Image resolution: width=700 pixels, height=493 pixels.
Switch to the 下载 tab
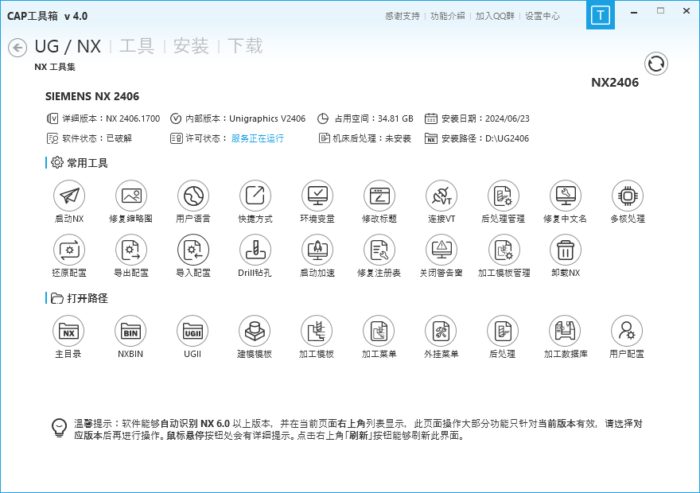coord(245,46)
